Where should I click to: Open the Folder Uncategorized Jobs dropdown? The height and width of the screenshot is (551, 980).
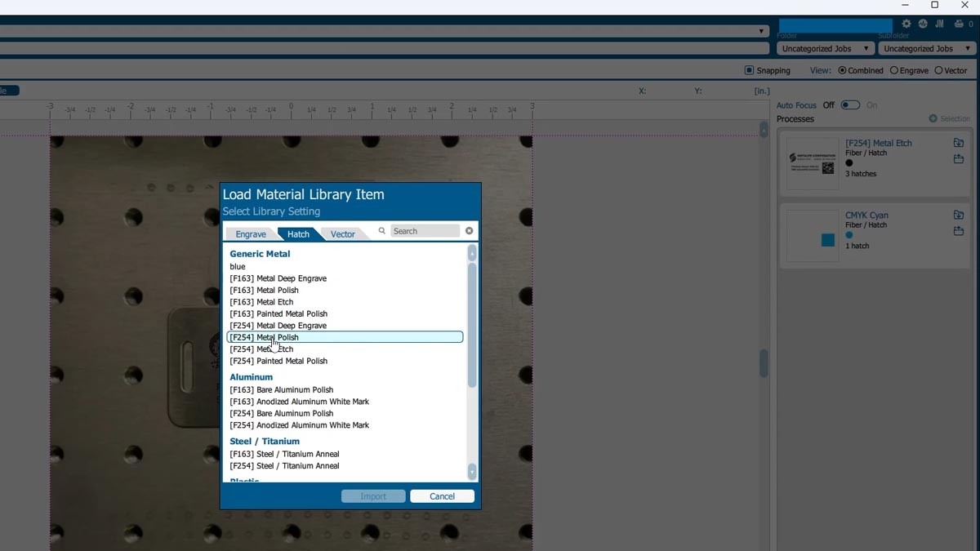point(825,49)
